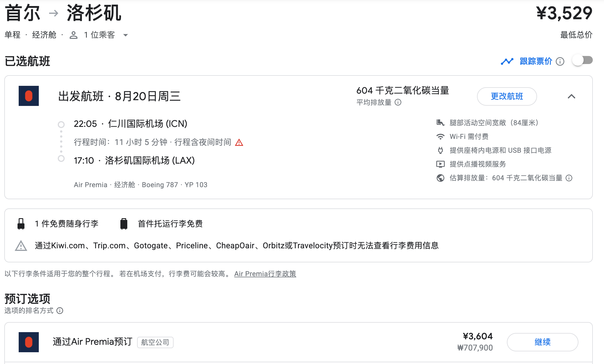The width and height of the screenshot is (604, 364).
Task: Click info icon next to 跟踪票价
Action: (560, 61)
